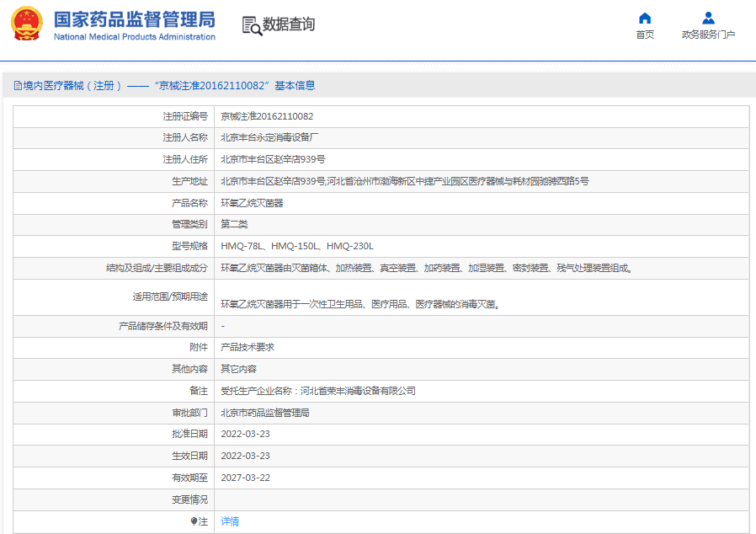Screen dimensions: 756x534
Task: Click the 附件 label
Action: tap(198, 347)
